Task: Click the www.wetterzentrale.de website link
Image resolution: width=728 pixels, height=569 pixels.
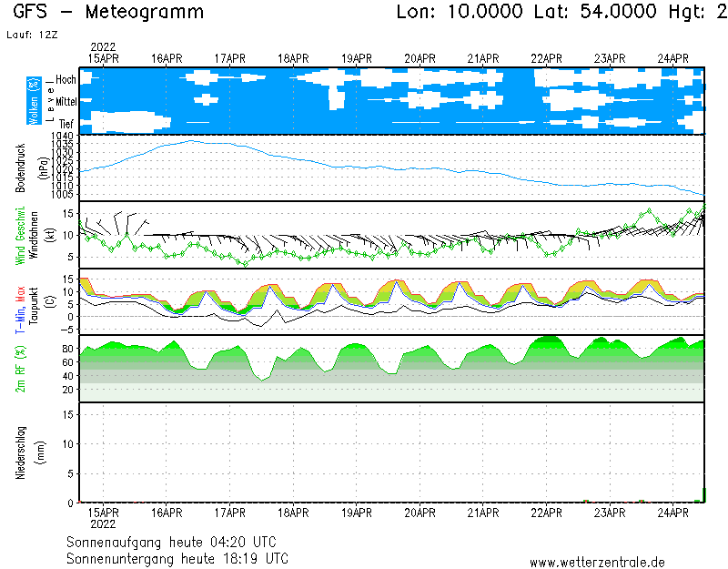Action: point(597,563)
